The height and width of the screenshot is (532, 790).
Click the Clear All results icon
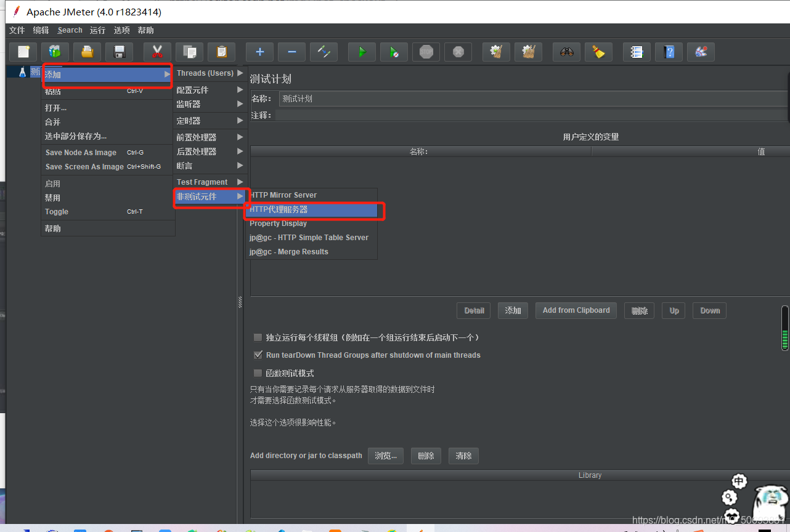click(x=529, y=52)
